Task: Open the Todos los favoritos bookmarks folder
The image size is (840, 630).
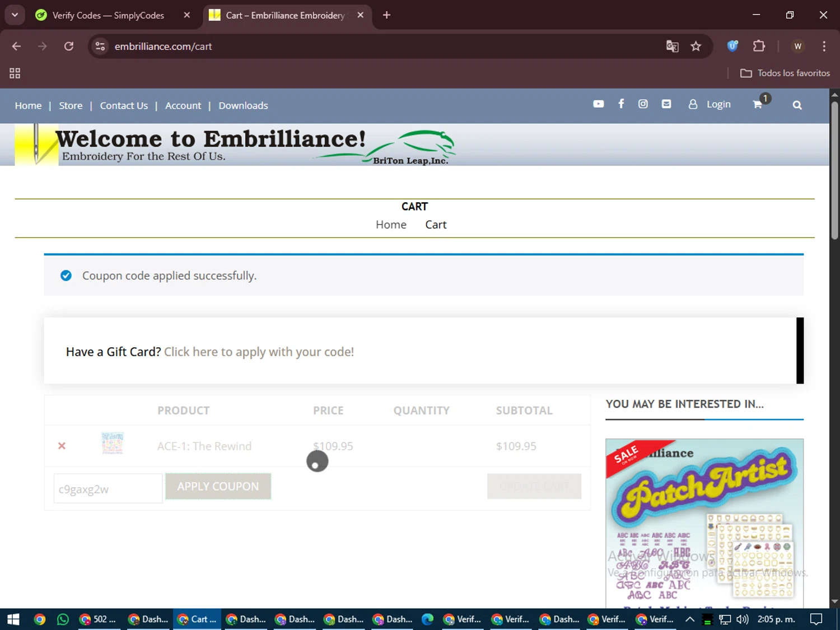Action: [x=785, y=73]
